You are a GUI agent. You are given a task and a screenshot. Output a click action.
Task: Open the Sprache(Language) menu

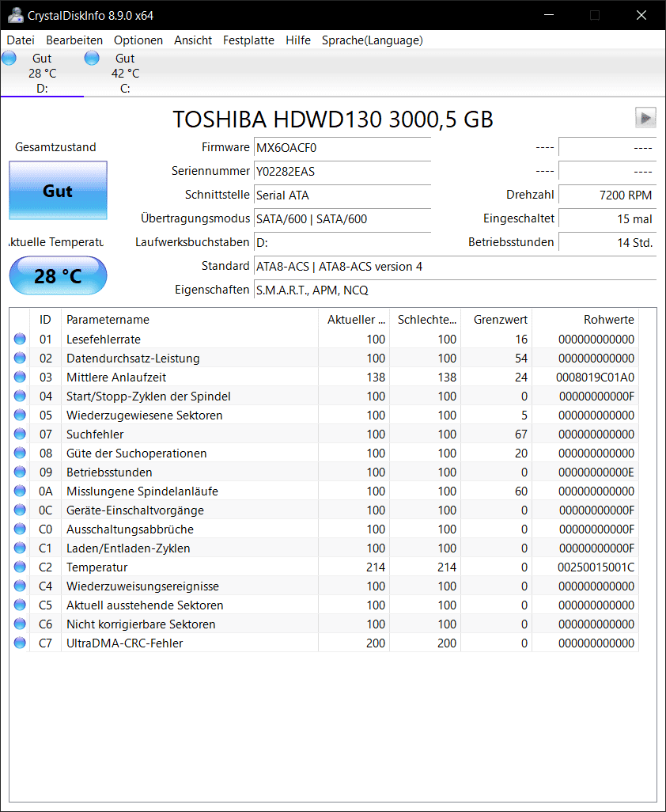372,40
